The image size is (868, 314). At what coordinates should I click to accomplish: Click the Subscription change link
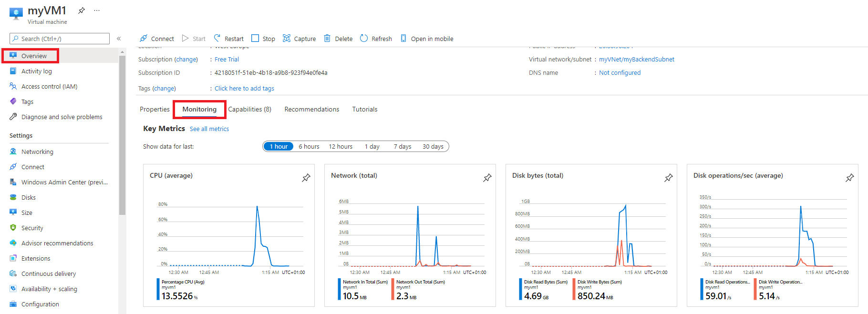186,60
